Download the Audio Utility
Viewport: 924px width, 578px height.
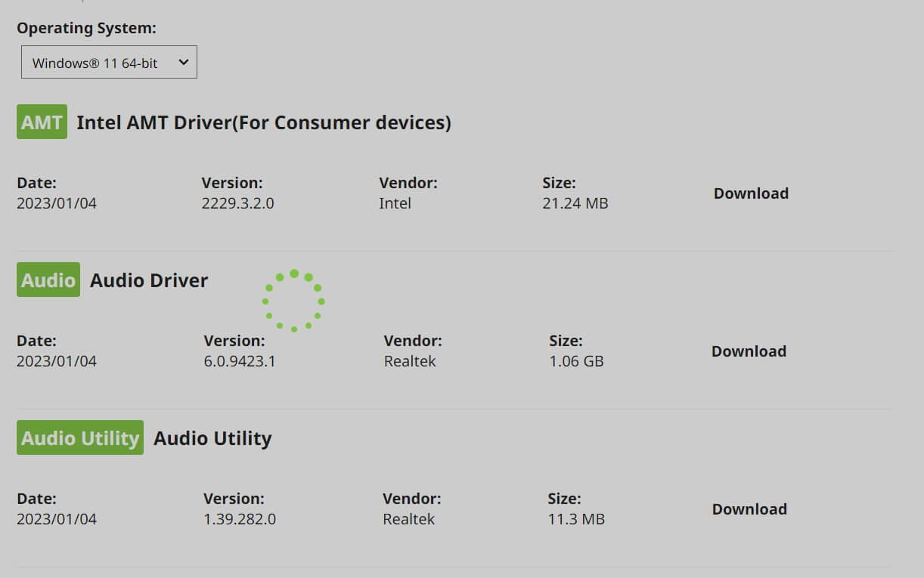(x=749, y=509)
